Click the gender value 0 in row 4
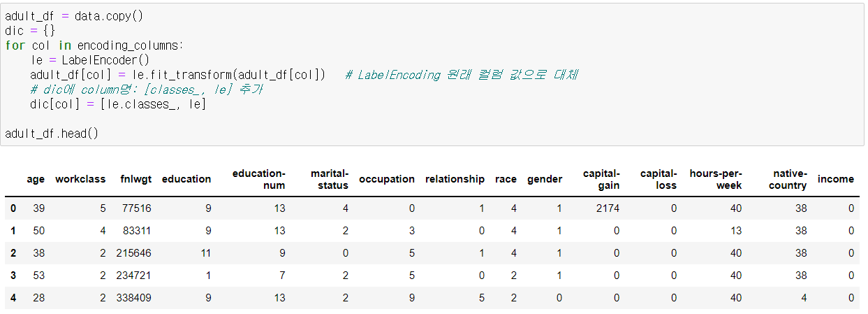 tap(559, 298)
